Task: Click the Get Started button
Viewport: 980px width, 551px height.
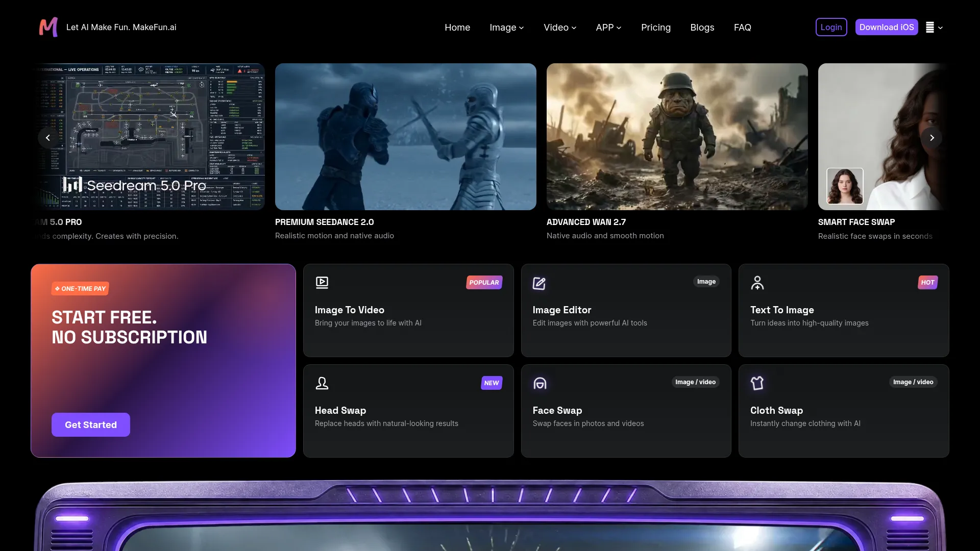Action: 91,425
